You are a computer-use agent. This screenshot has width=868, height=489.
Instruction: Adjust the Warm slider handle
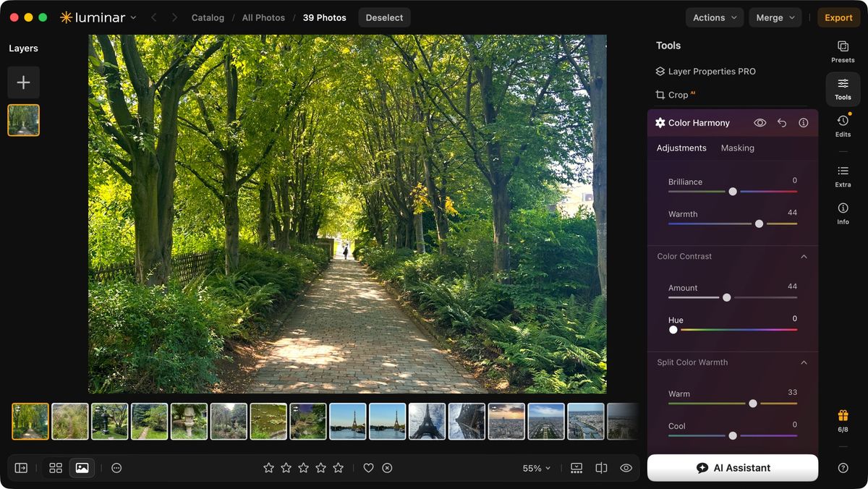point(753,404)
